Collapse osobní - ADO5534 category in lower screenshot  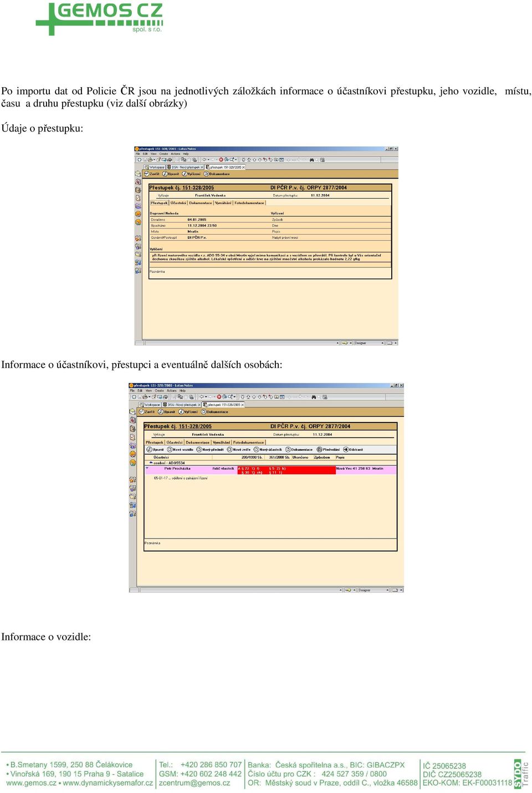(x=151, y=462)
